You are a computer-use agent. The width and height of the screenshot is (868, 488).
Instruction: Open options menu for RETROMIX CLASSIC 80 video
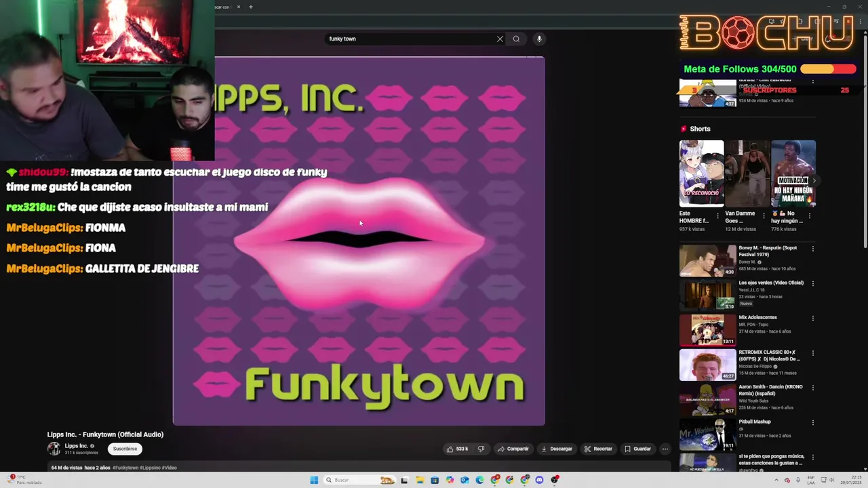(x=813, y=353)
